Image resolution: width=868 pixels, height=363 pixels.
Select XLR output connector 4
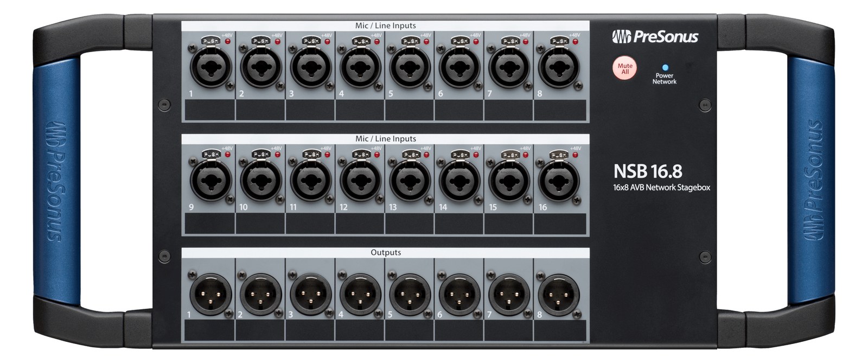[x=360, y=294]
